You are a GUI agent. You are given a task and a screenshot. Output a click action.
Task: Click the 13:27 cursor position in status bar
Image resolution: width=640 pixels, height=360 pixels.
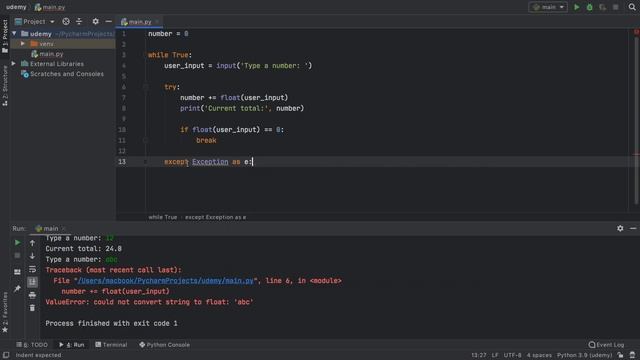tap(479, 355)
